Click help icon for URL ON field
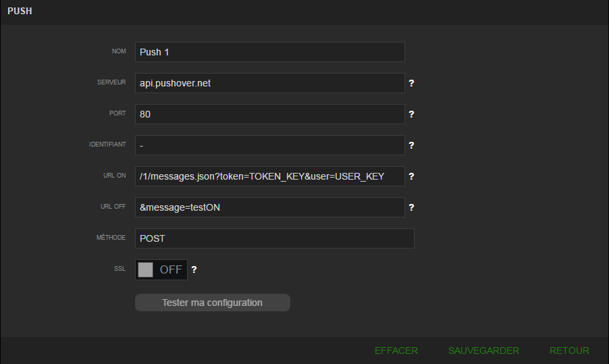The width and height of the screenshot is (609, 364). pyautogui.click(x=411, y=176)
